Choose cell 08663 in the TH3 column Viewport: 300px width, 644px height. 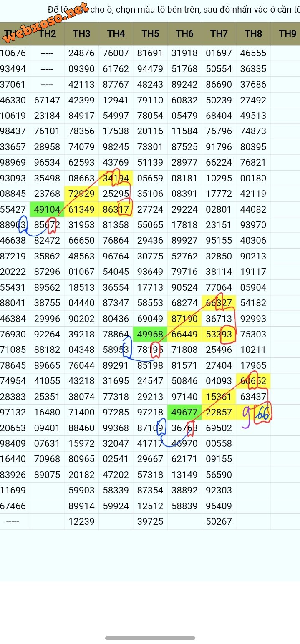click(81, 178)
